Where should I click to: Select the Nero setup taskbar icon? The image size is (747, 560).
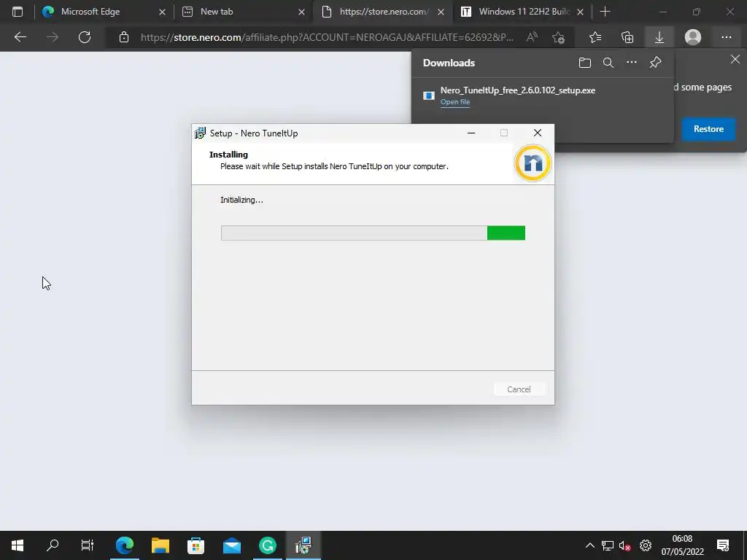click(303, 545)
